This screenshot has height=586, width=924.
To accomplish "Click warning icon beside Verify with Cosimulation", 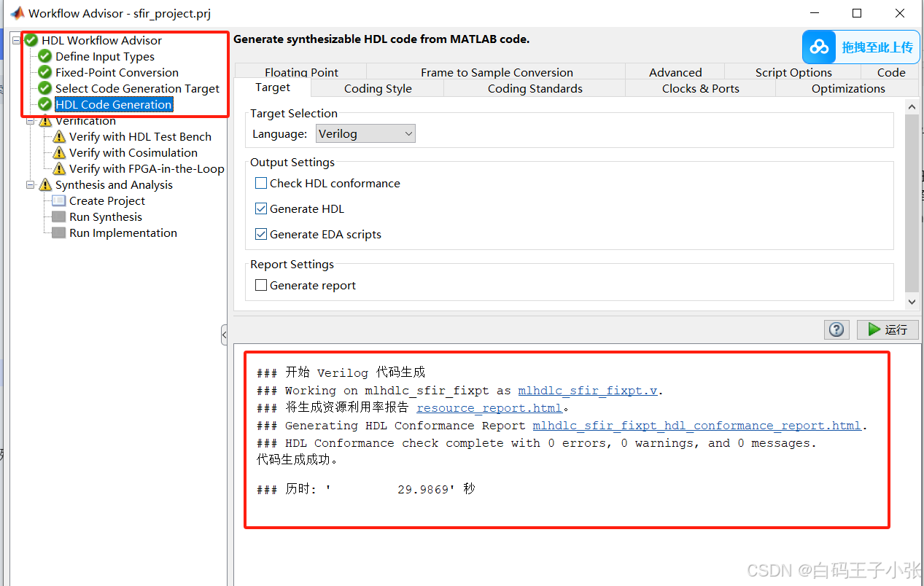I will tap(59, 152).
